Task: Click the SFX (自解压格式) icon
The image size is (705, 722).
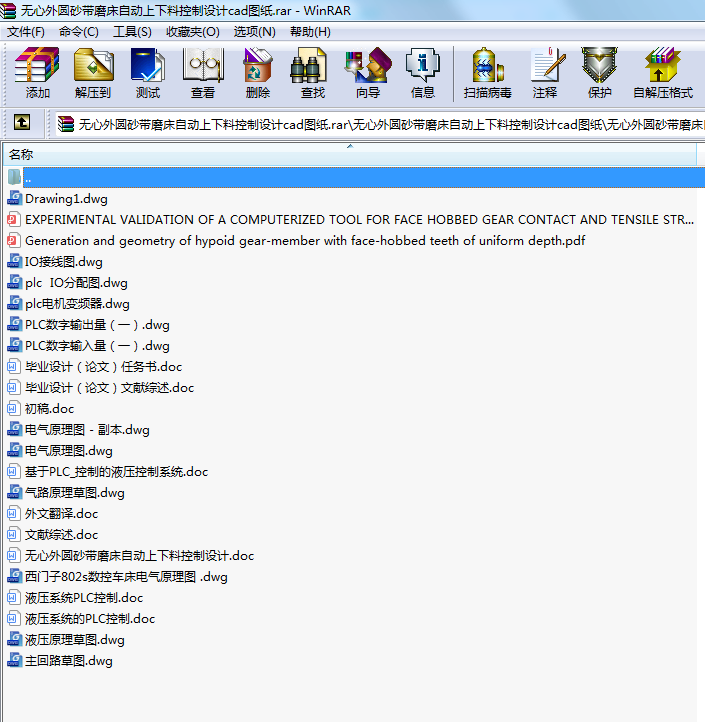Action: pyautogui.click(x=662, y=73)
